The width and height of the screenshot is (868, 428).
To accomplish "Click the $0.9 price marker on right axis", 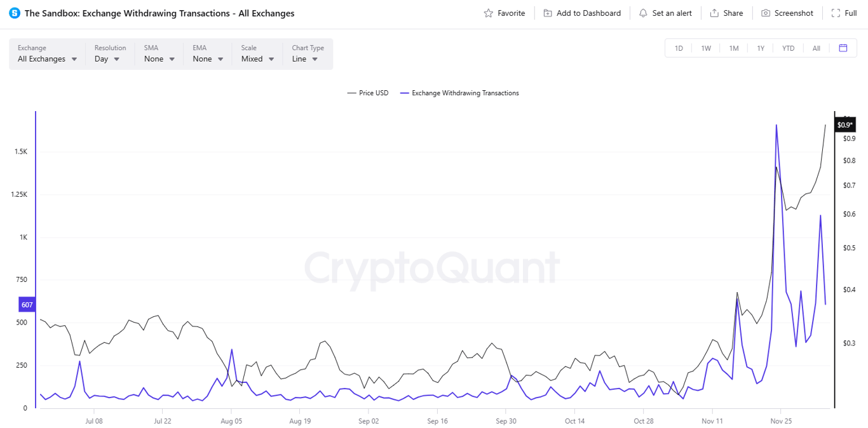I will coord(844,124).
